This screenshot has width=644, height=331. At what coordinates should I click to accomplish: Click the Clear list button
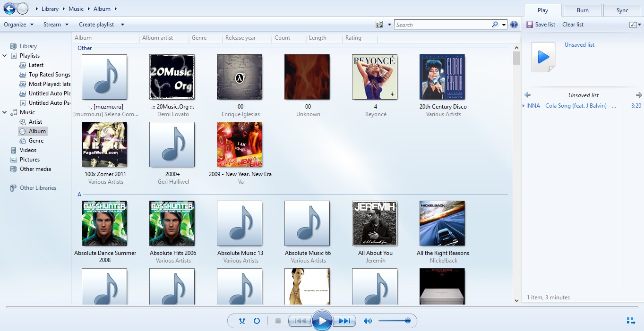click(573, 25)
